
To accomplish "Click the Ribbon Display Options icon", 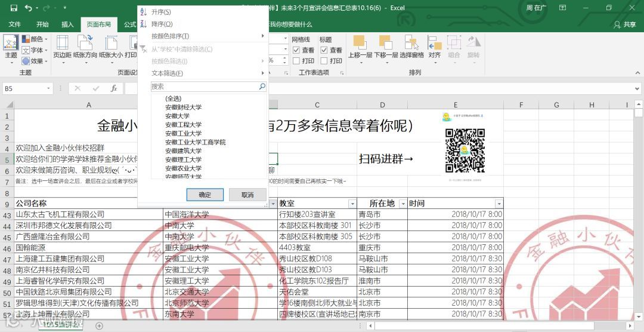I will pos(563,8).
